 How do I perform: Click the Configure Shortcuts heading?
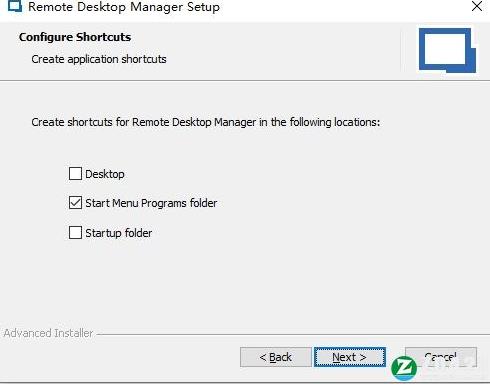click(x=75, y=37)
